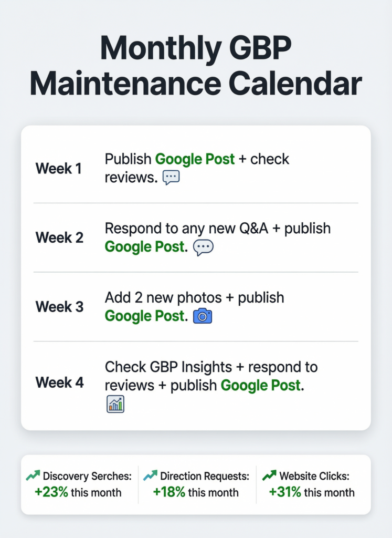This screenshot has width=392, height=538.
Task: Click the teal trend arrow beside Direction Requests
Action: click(x=150, y=475)
